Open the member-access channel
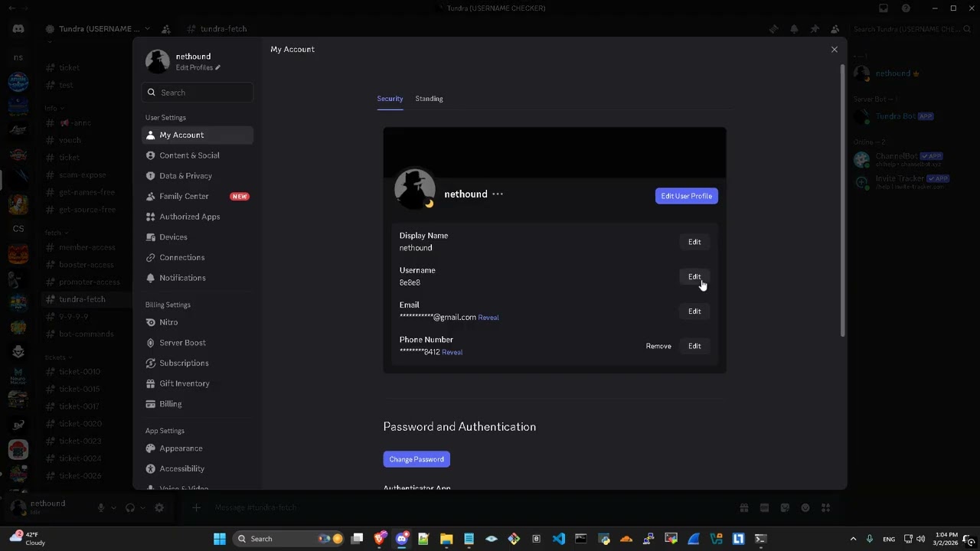980x551 pixels. coord(86,247)
